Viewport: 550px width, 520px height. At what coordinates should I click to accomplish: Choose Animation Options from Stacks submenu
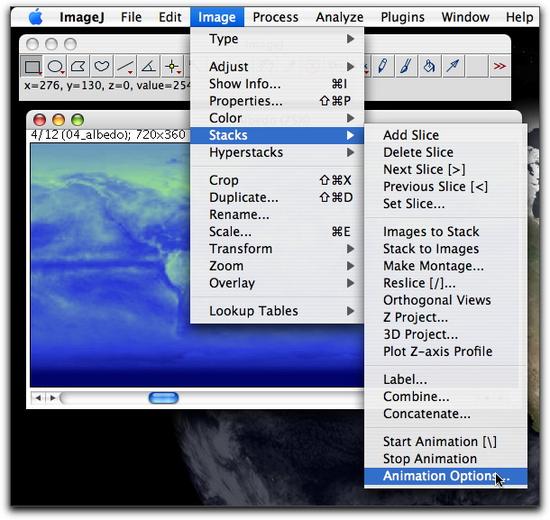(445, 476)
